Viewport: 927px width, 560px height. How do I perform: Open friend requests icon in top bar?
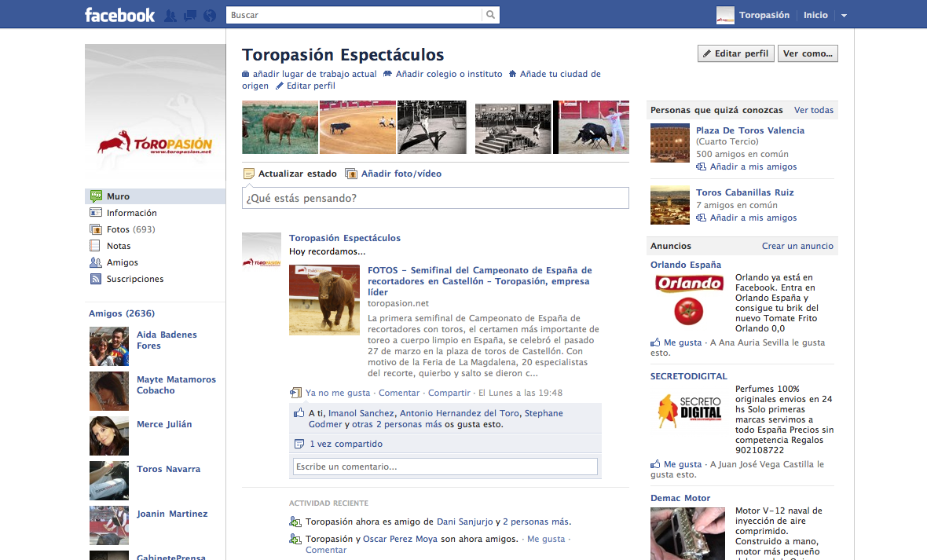point(170,15)
